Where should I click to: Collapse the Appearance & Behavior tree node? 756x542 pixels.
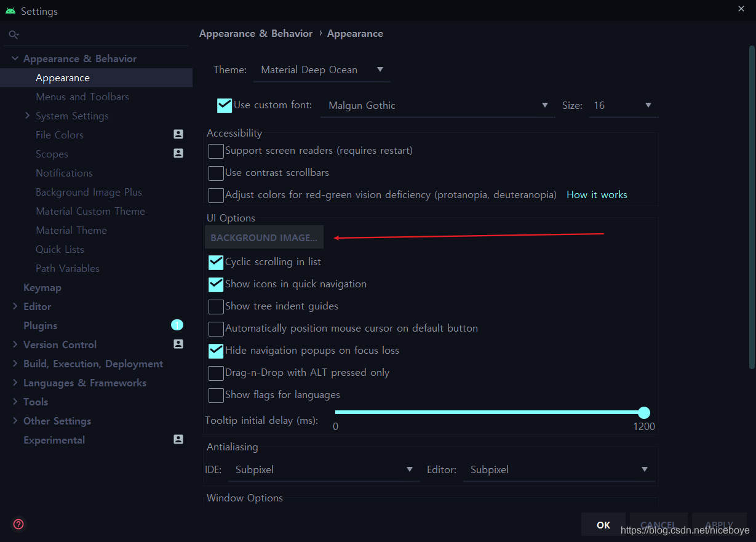(15, 58)
